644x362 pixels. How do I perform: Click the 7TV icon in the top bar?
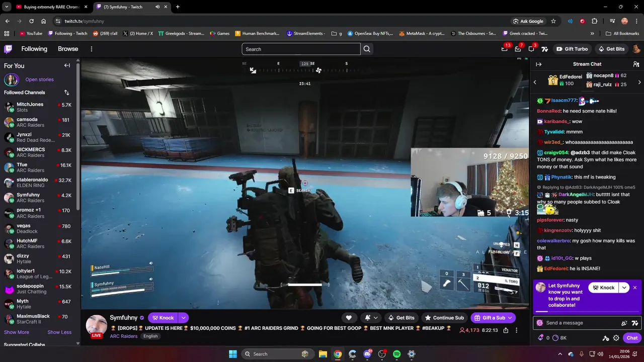[544, 49]
